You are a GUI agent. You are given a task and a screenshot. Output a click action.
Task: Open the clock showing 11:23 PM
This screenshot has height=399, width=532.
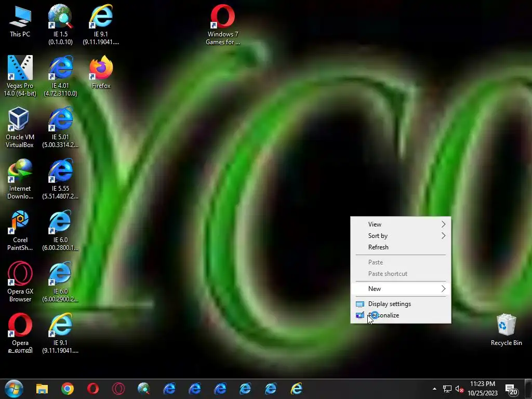click(x=483, y=389)
